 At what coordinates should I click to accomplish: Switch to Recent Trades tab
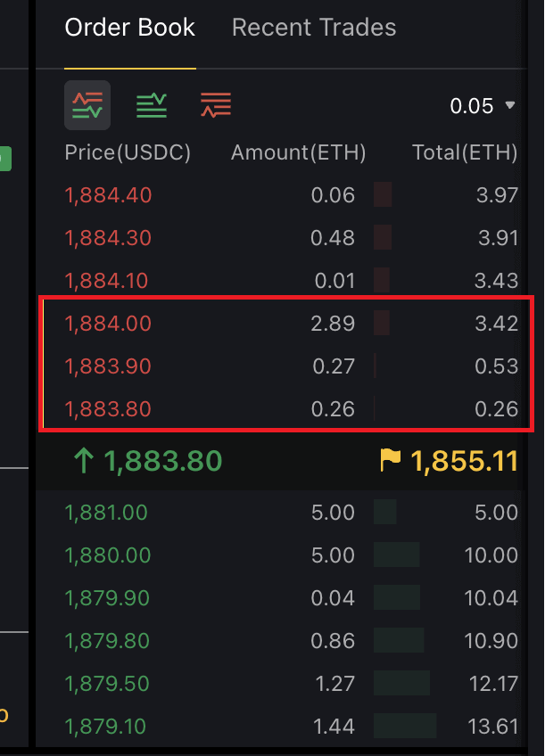pos(314,28)
